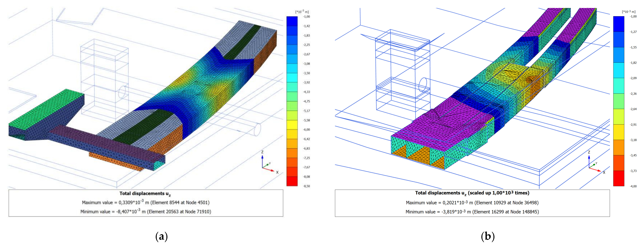
Task: Click legend value '-6,42'
Action: pos(307,139)
